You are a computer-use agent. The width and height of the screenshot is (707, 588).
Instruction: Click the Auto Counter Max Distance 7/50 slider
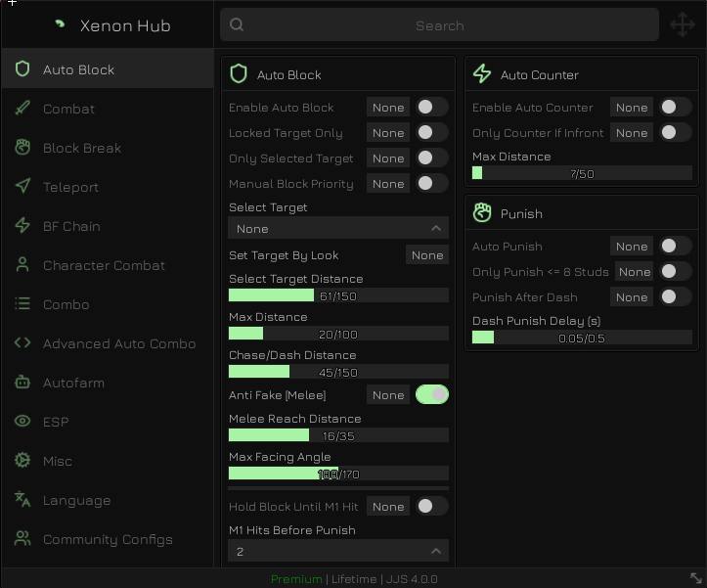coord(582,173)
